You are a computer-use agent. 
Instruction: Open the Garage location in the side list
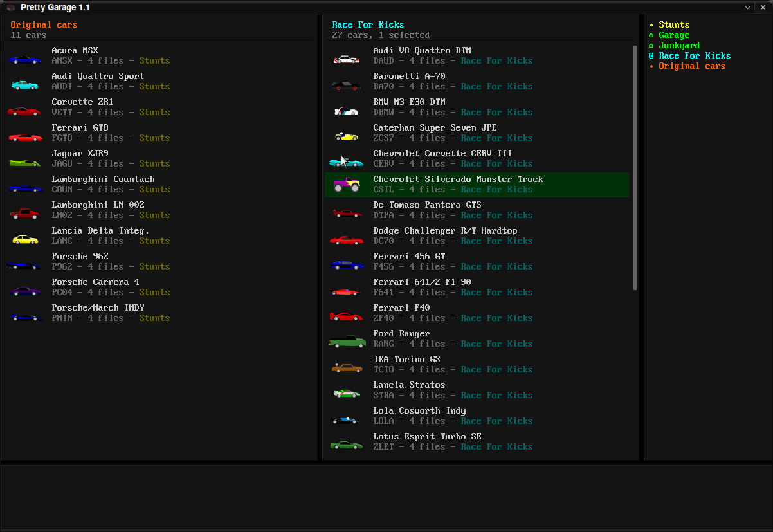click(673, 35)
